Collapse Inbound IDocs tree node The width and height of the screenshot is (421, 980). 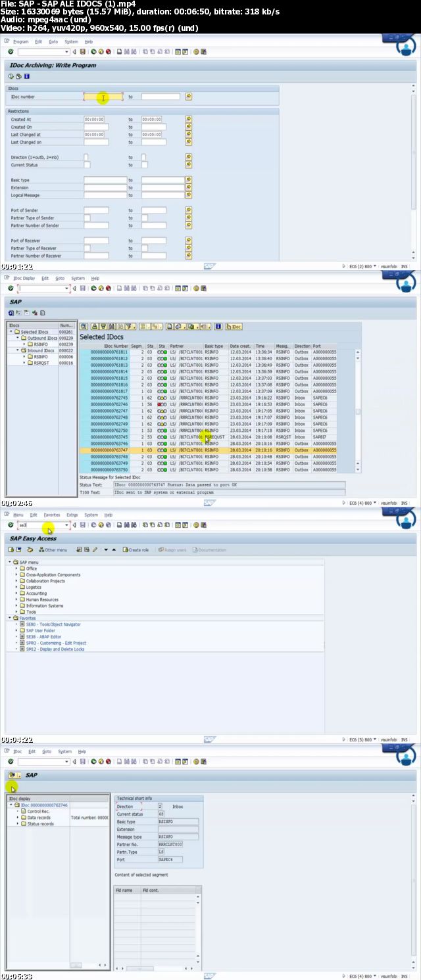16,350
